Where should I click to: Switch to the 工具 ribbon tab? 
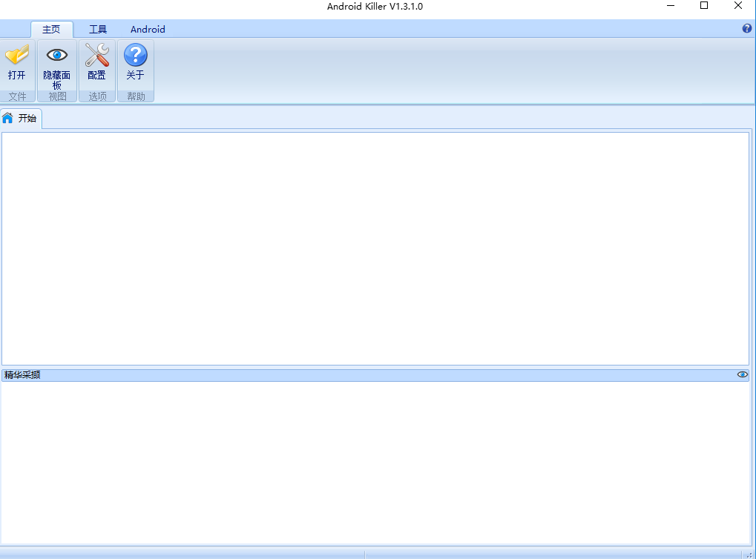pos(98,30)
